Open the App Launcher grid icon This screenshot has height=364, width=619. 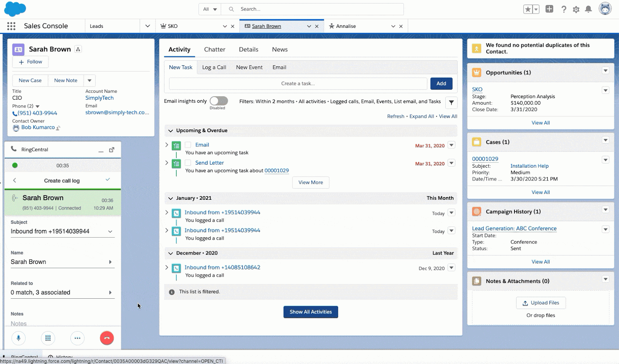pyautogui.click(x=11, y=26)
